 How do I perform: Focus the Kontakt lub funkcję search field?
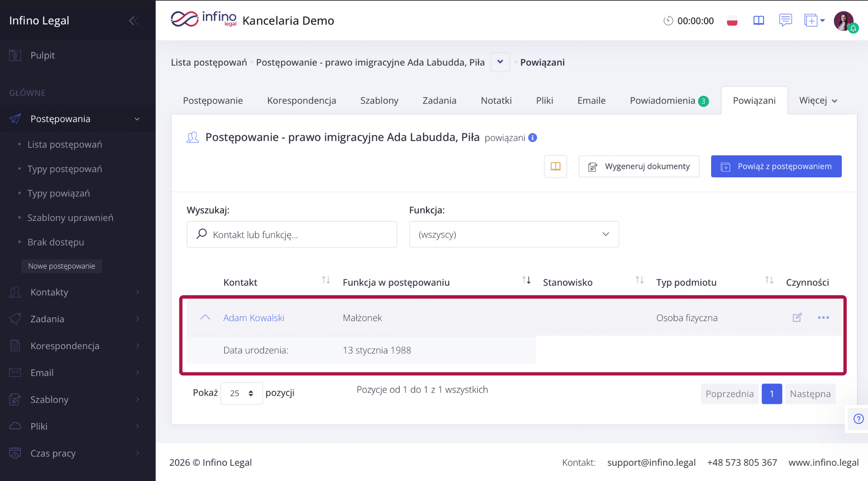(x=297, y=235)
